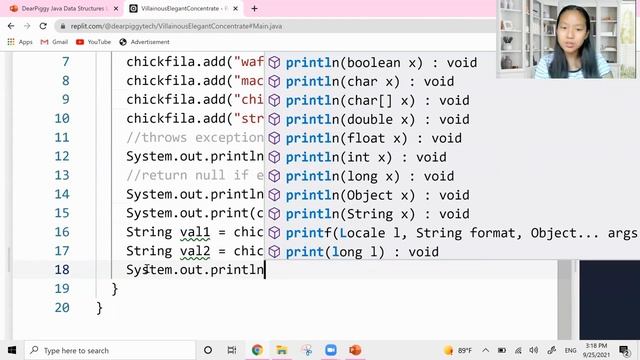Switch ENG input language
Viewport: 640px width, 360px height.
tap(570, 350)
